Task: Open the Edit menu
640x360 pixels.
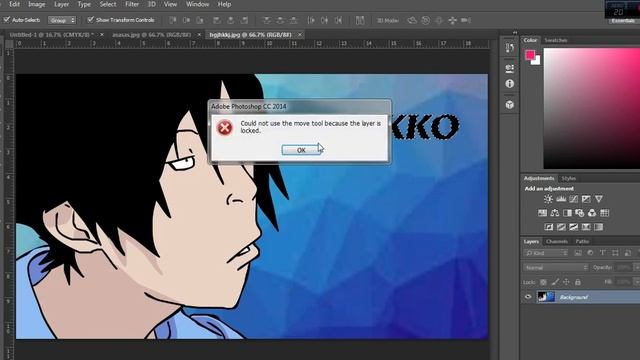Action: coord(14,4)
